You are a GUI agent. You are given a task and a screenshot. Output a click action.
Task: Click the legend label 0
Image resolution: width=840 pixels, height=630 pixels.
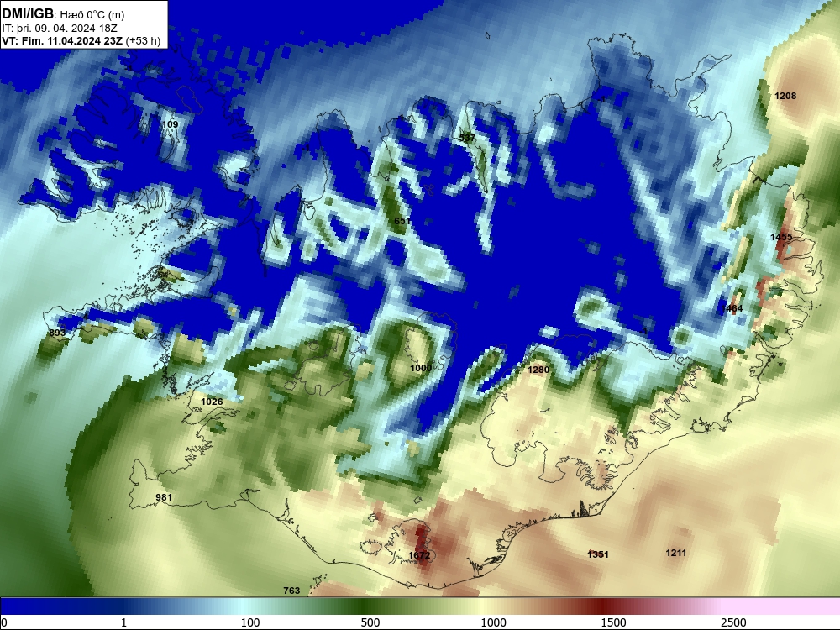[5, 622]
